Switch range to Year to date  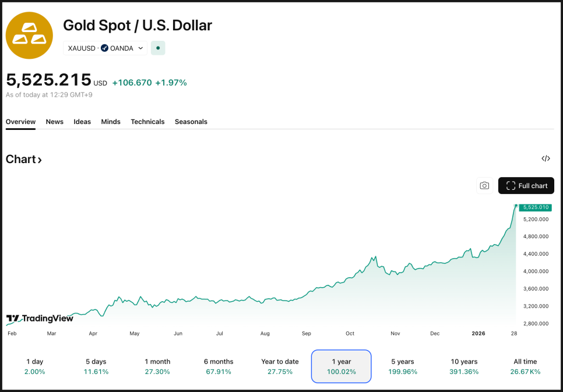tap(280, 366)
